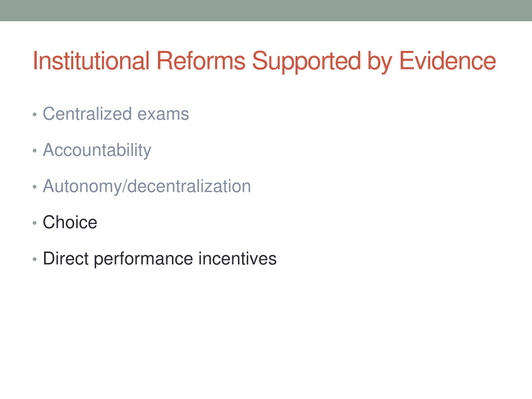
Task: Click the gray-green header bar at top
Action: (x=266, y=10)
